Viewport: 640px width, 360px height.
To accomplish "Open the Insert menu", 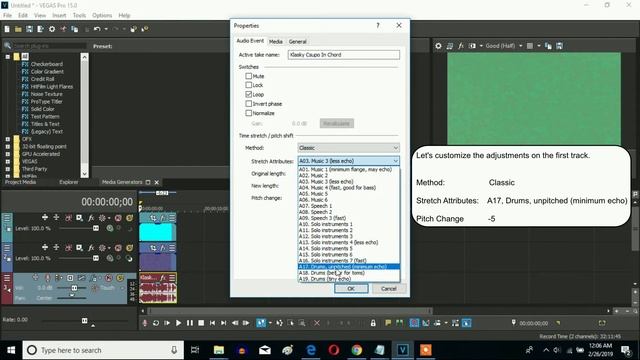I will click(x=59, y=16).
